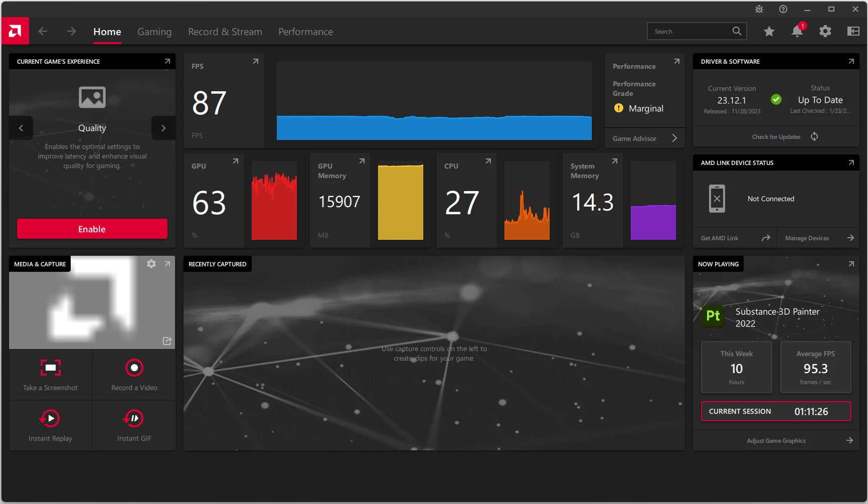Select the Substance 3D Painter game icon

pyautogui.click(x=713, y=316)
